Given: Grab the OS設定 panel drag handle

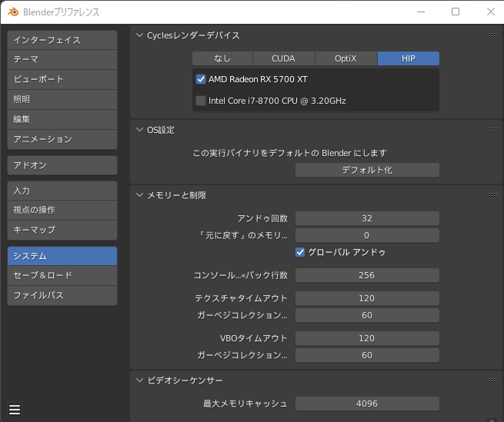Looking at the screenshot, I should 493,129.
